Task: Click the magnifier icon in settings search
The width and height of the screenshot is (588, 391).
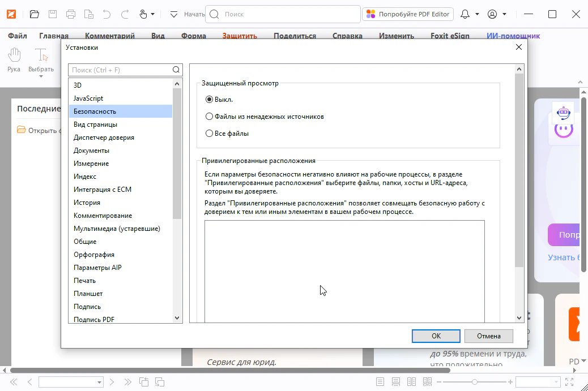Action: [x=176, y=70]
